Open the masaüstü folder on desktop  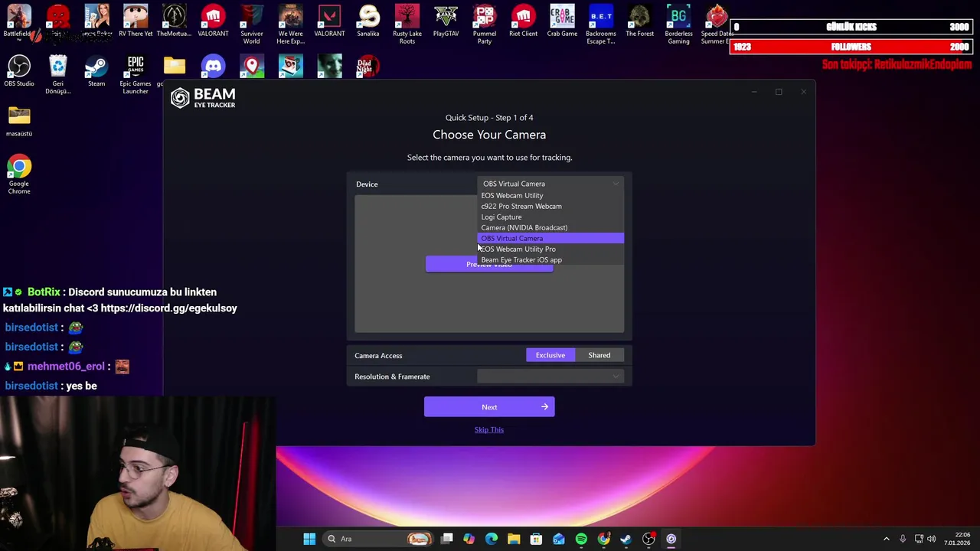tap(19, 121)
